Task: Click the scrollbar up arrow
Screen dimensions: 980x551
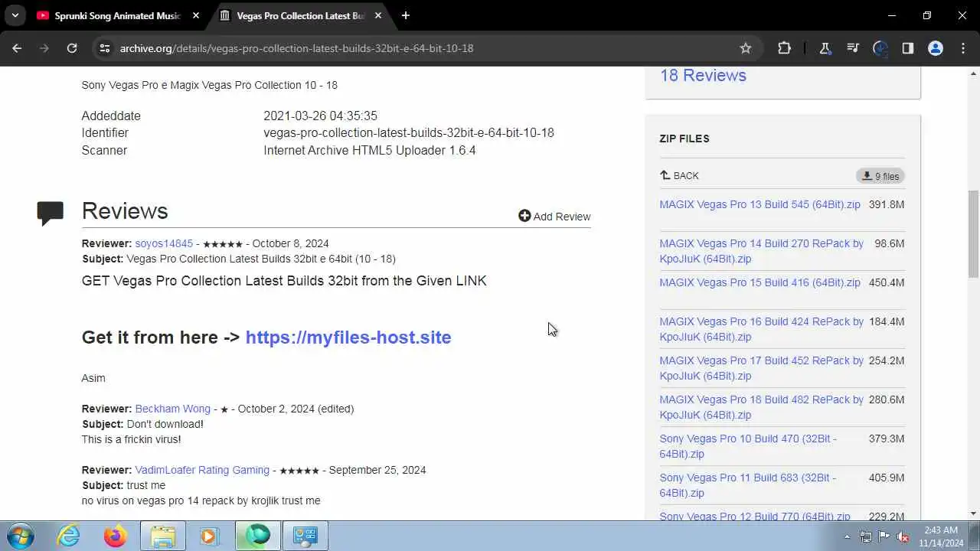Action: [x=973, y=72]
